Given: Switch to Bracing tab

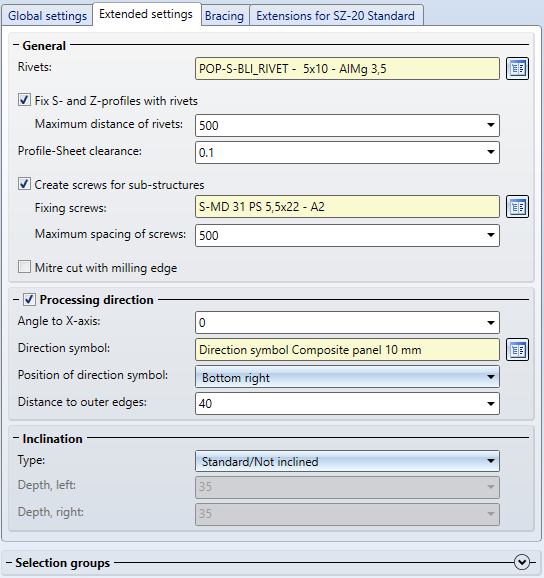Looking at the screenshot, I should coord(224,16).
